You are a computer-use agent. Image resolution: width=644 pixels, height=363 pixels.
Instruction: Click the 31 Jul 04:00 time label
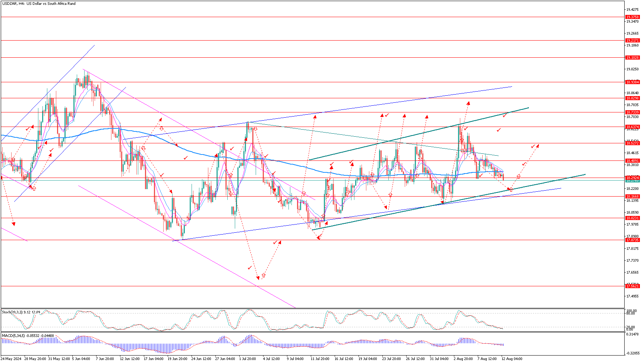coord(439,359)
